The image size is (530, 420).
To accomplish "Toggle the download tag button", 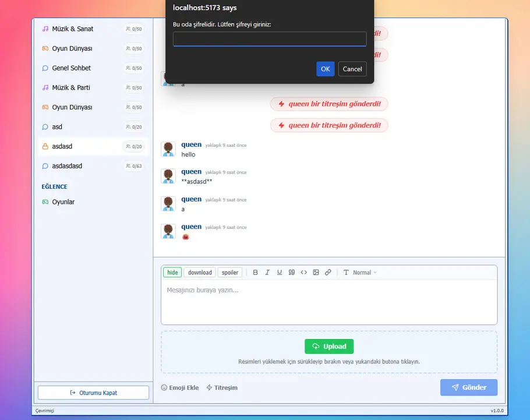I will (200, 273).
